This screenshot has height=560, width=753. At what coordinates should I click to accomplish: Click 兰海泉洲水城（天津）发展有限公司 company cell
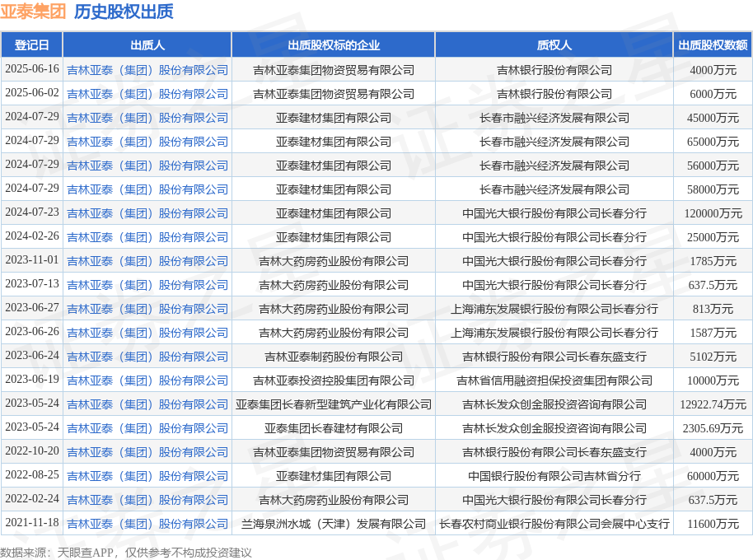pyautogui.click(x=334, y=524)
